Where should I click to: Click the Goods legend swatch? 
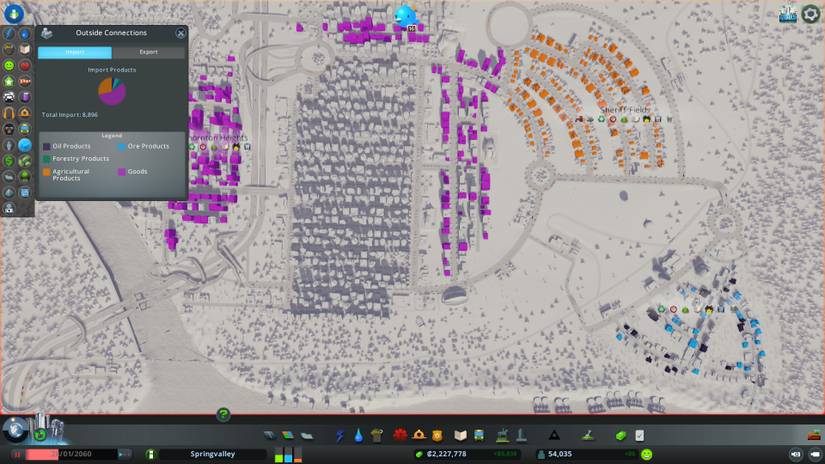click(x=122, y=172)
